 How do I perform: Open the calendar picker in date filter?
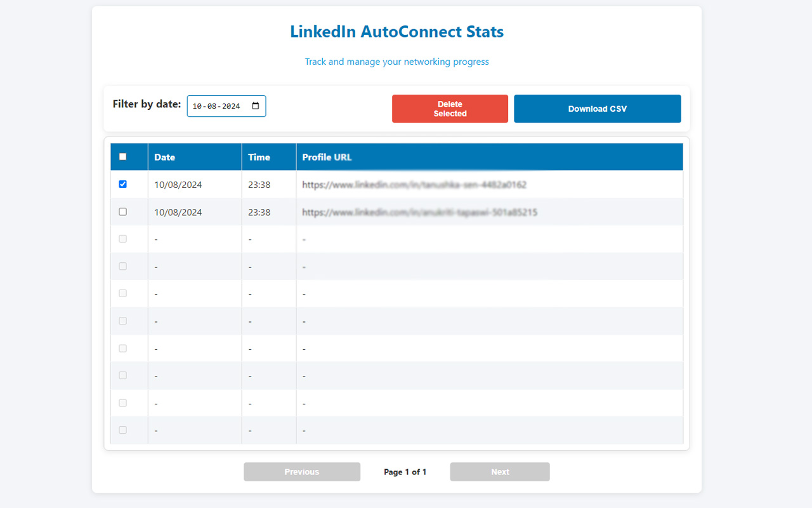[x=256, y=106]
